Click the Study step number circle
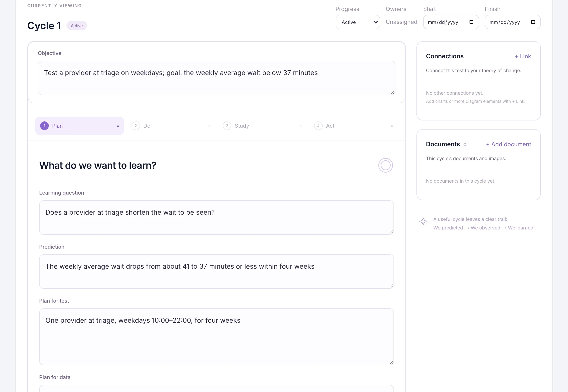The height and width of the screenshot is (392, 568). click(227, 126)
